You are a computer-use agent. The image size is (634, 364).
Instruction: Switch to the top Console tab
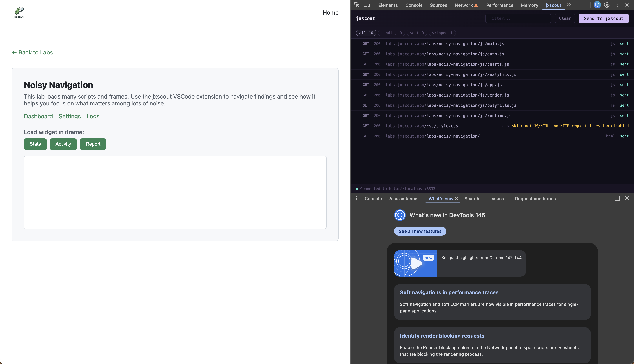pyautogui.click(x=414, y=5)
